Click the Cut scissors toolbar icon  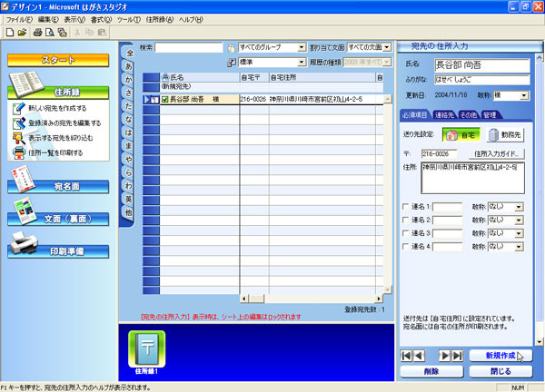coord(77,33)
